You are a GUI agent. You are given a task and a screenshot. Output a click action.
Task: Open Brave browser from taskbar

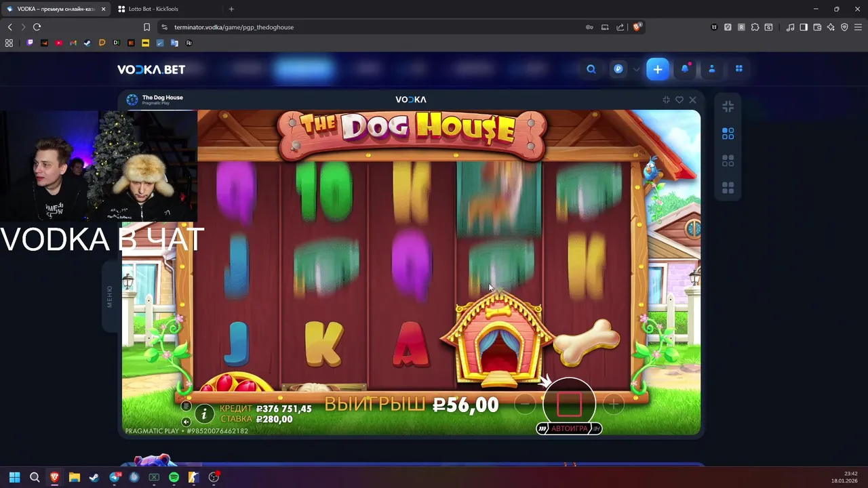tap(54, 477)
